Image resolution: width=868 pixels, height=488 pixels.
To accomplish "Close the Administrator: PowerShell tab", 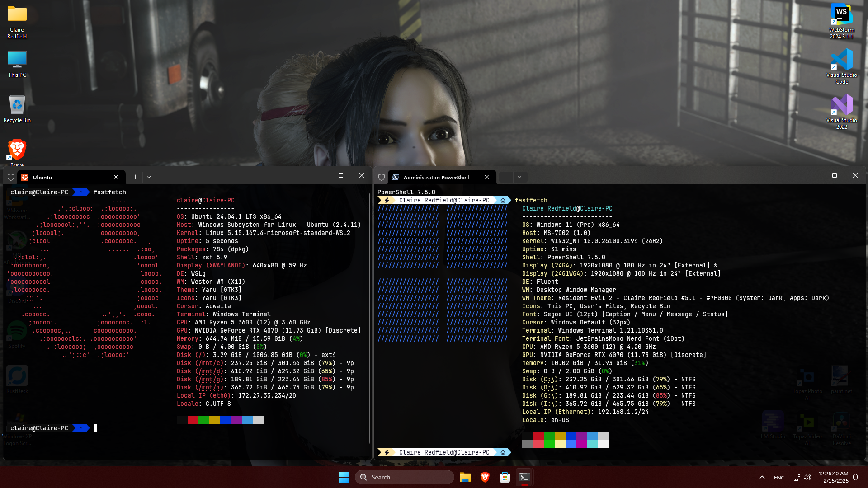I will click(487, 177).
